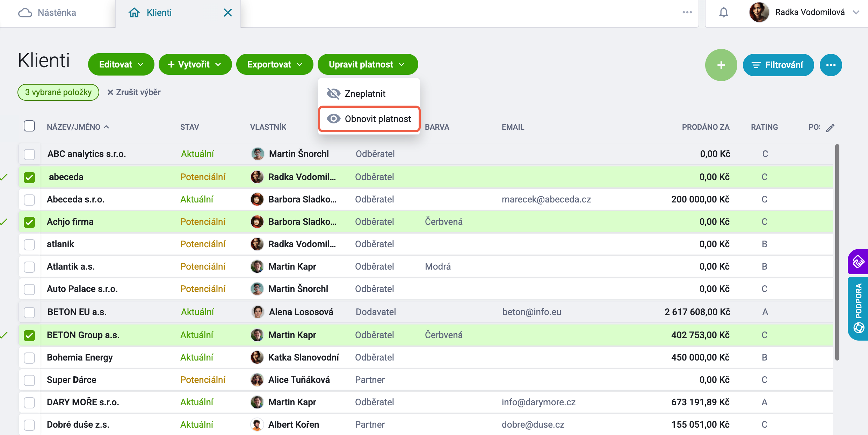868x435 pixels.
Task: Check the ABC analytics s.r.o. checkbox
Action: pos(29,154)
